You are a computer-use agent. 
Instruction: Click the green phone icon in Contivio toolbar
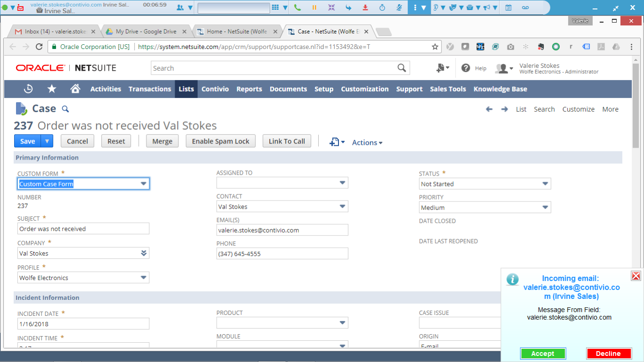point(297,7)
